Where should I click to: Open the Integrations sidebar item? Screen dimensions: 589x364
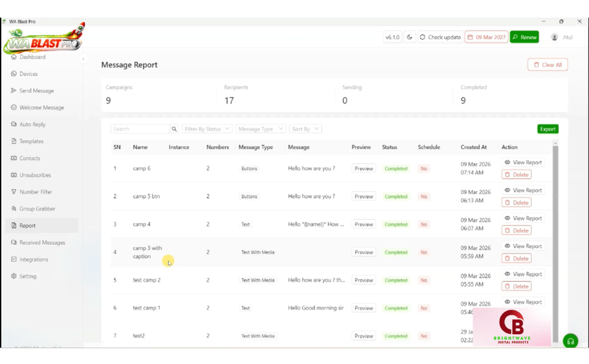click(33, 259)
